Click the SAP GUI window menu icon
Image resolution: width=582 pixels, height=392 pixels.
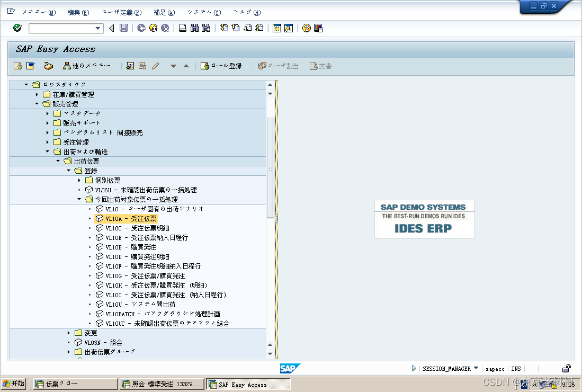(11, 11)
